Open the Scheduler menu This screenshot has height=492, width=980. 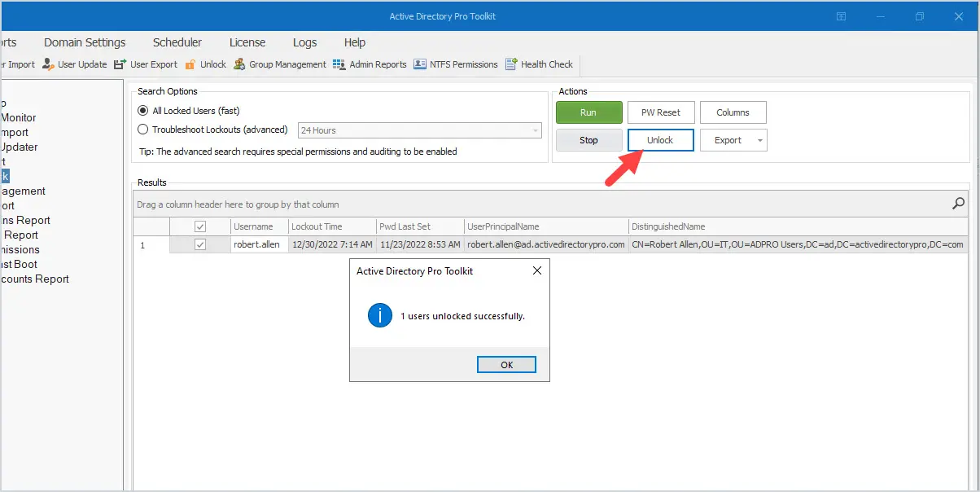click(x=177, y=42)
